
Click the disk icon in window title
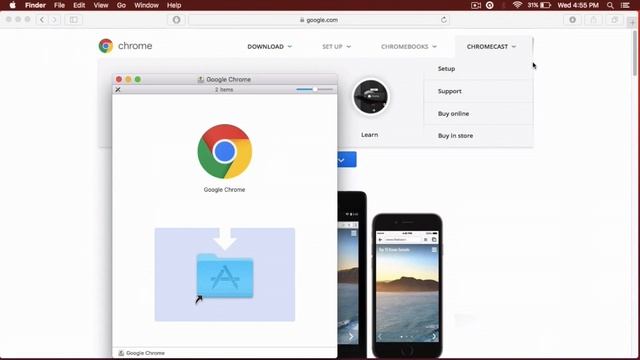(200, 80)
